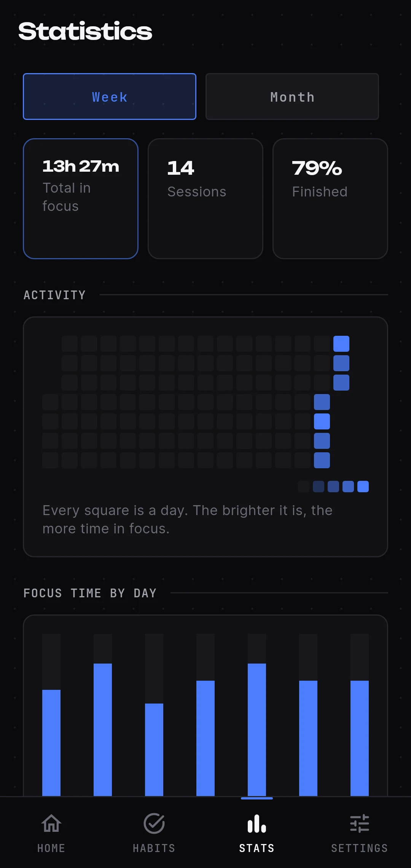Screen dimensions: 411x868
Task: Tap the top-right bright activity square
Action: [341, 344]
